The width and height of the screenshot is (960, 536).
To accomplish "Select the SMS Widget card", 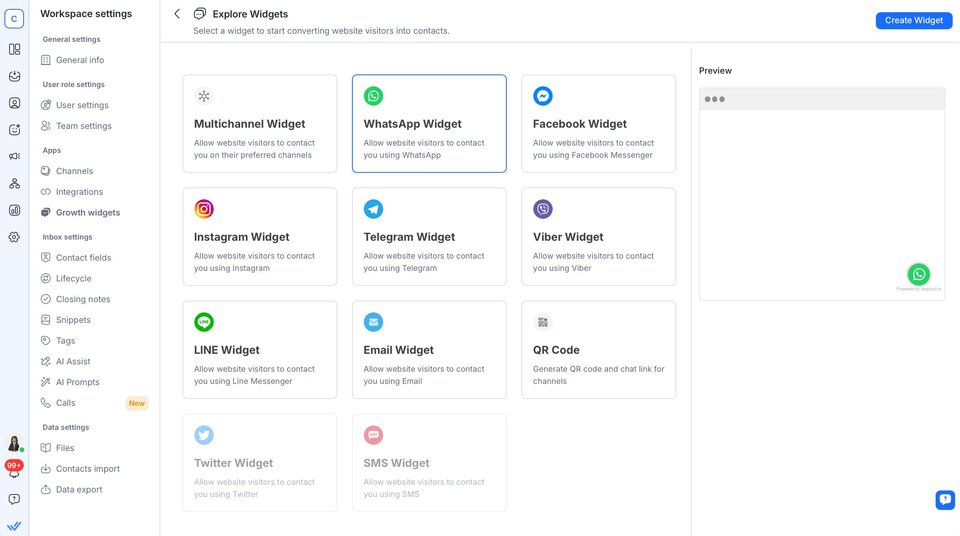I will 429,463.
